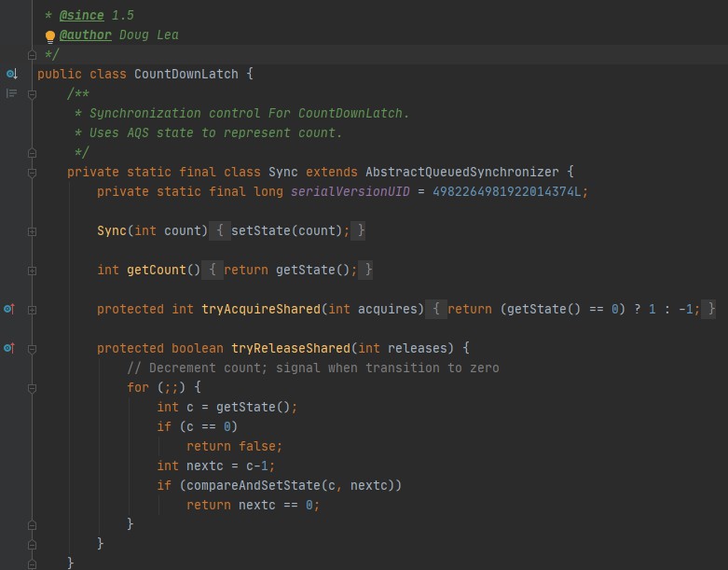Collapse the tryReleaseShared method fold marker
Screen dimensions: 728x570
point(32,348)
